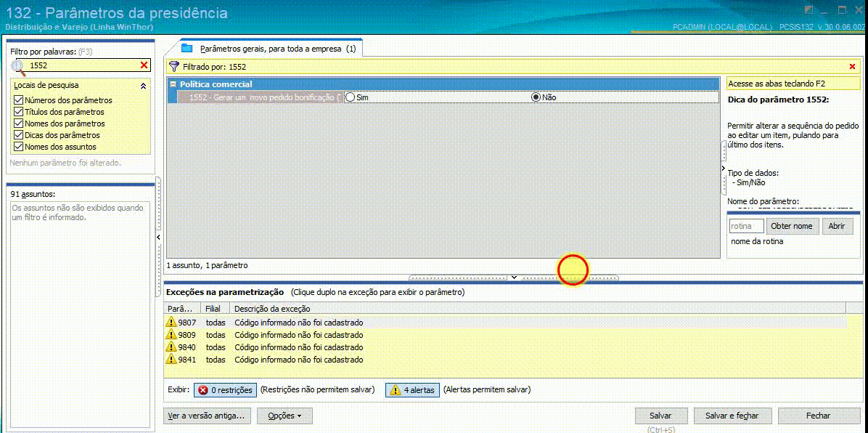Viewport: 868px width, 433px height.
Task: Collapse the left panel with splitter arrow
Action: coord(158,238)
